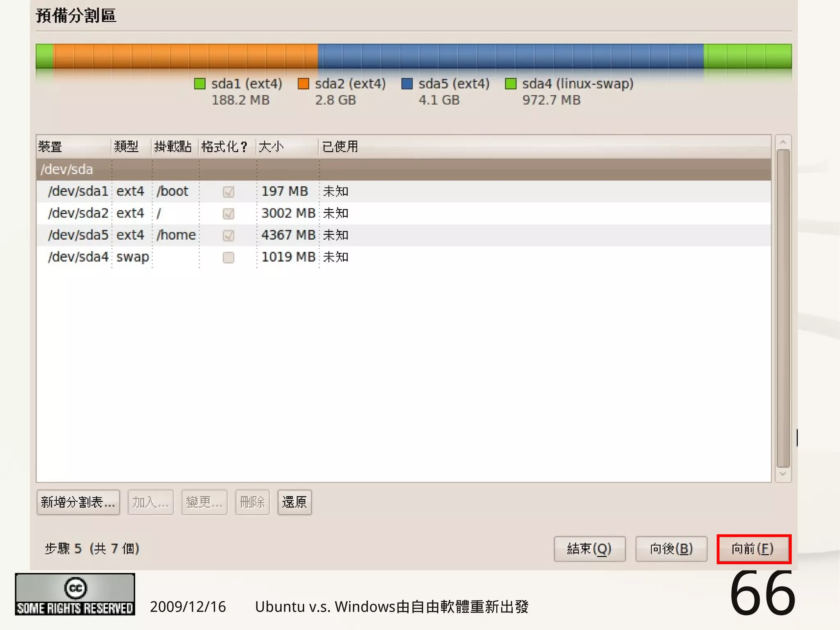Select the /dev/sda disk row

coord(404,170)
